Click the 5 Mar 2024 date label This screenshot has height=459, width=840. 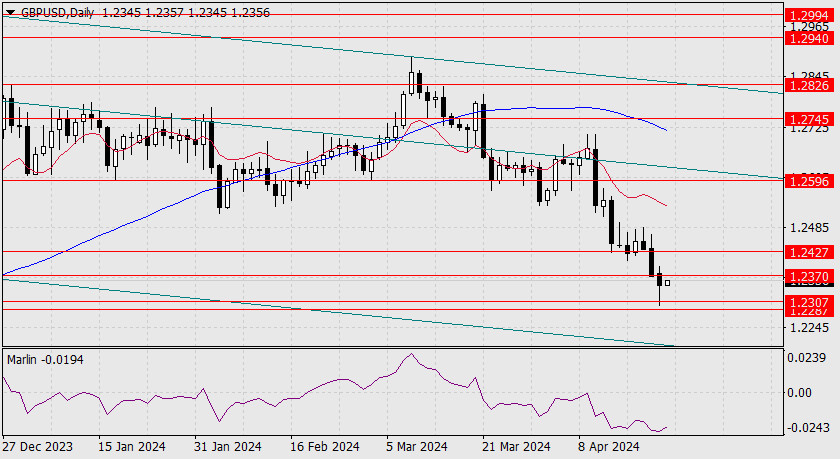(x=416, y=446)
